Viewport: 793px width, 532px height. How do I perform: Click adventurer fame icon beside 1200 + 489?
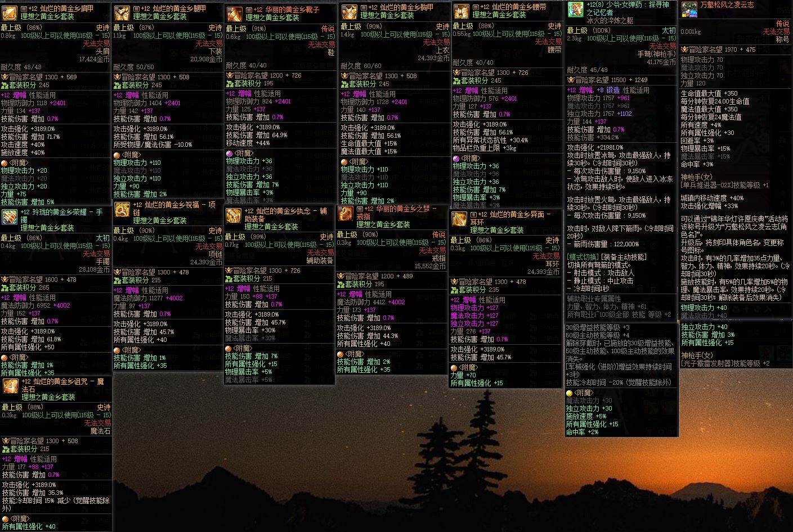click(341, 276)
